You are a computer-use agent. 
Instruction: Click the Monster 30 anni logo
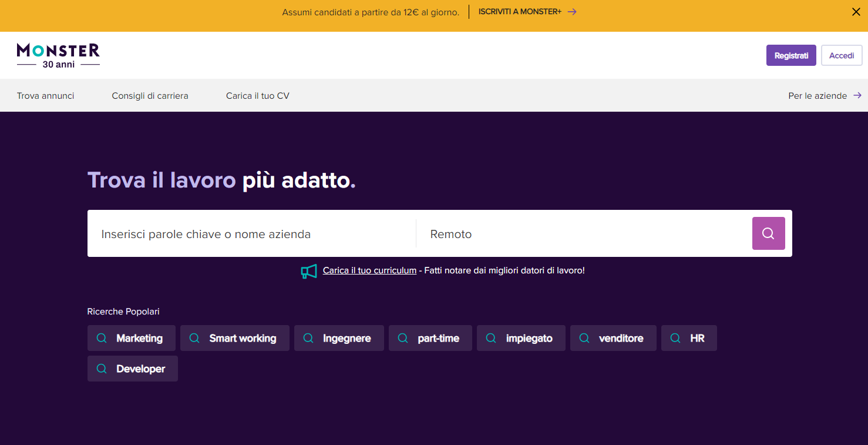[x=58, y=55]
